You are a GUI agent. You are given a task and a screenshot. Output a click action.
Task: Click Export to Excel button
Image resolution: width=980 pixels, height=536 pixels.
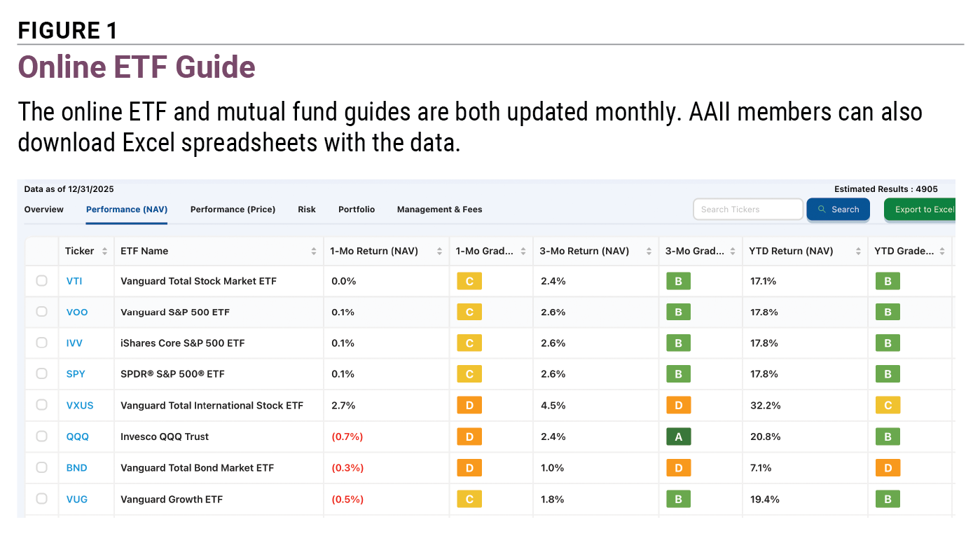(x=920, y=209)
